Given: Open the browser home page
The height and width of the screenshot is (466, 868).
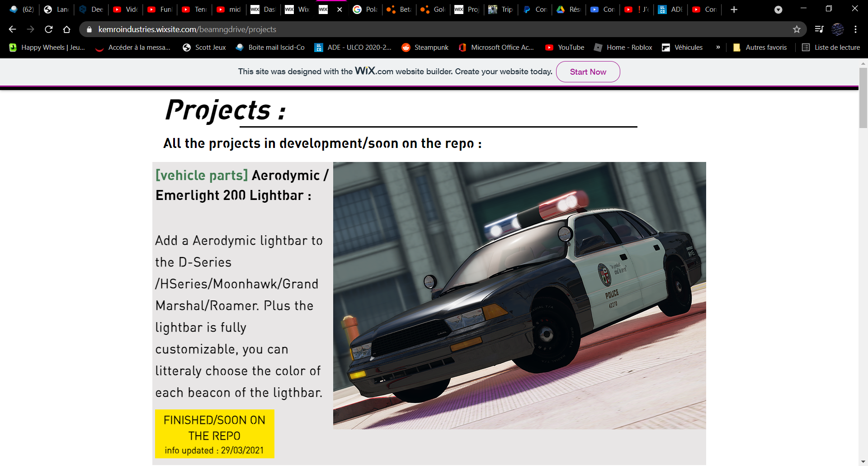Looking at the screenshot, I should point(67,29).
